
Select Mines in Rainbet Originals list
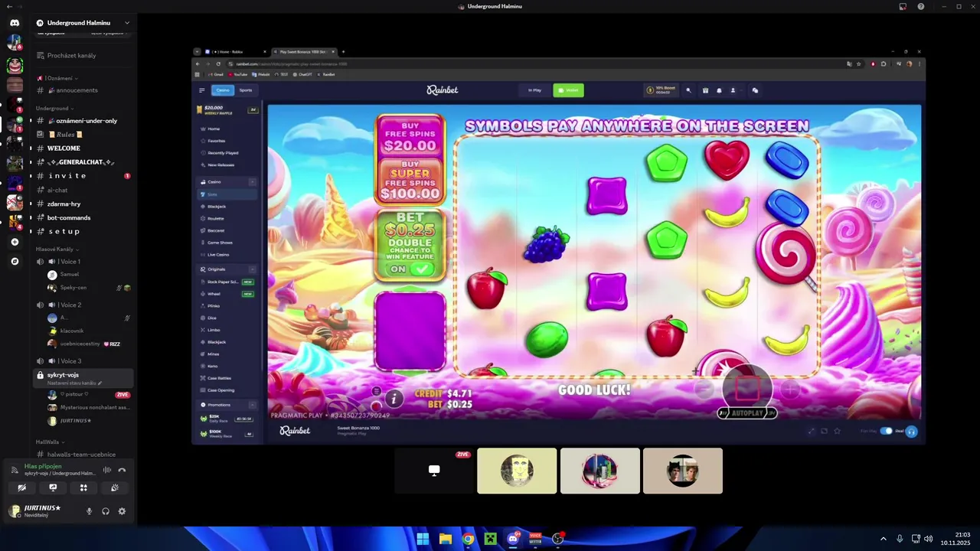click(227, 354)
